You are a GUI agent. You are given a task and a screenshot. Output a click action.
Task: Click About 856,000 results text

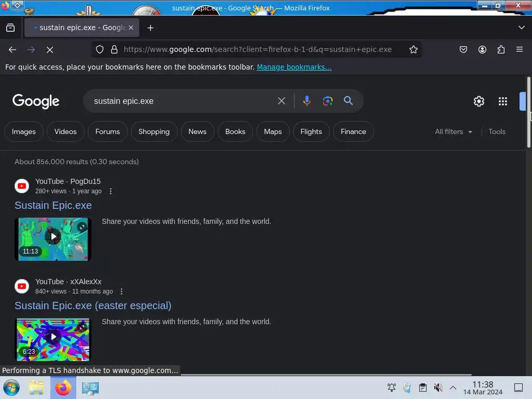tap(76, 162)
